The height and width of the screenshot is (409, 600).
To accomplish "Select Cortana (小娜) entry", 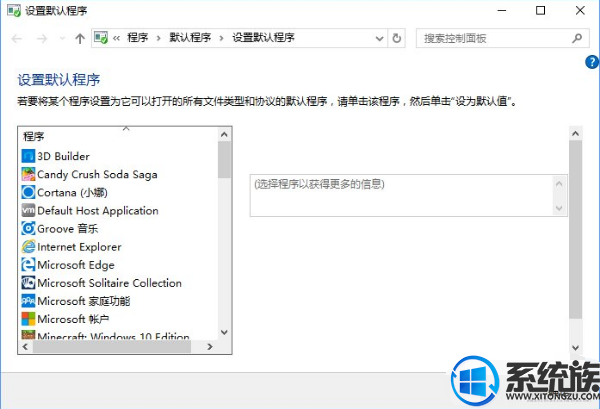I will [72, 192].
